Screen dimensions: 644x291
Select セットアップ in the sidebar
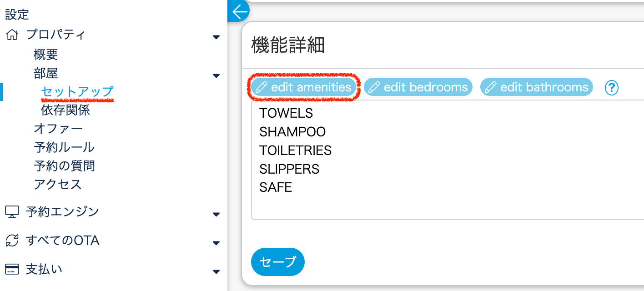77,91
